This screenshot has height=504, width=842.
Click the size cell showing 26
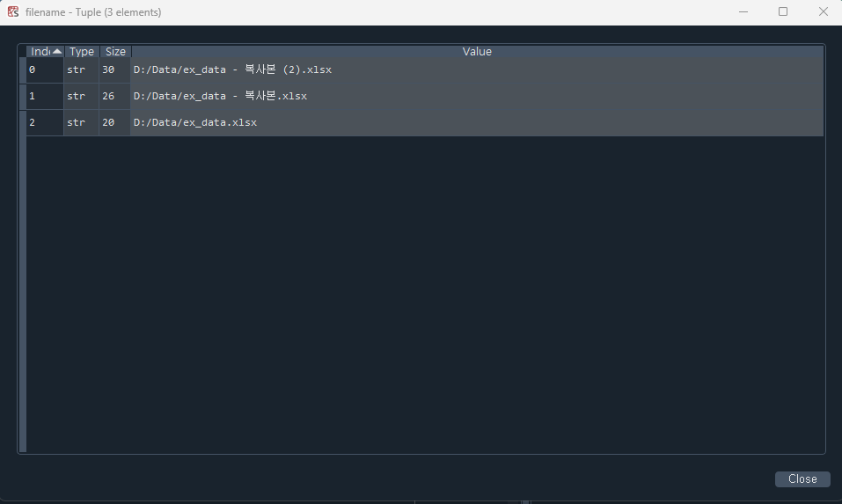coord(115,96)
